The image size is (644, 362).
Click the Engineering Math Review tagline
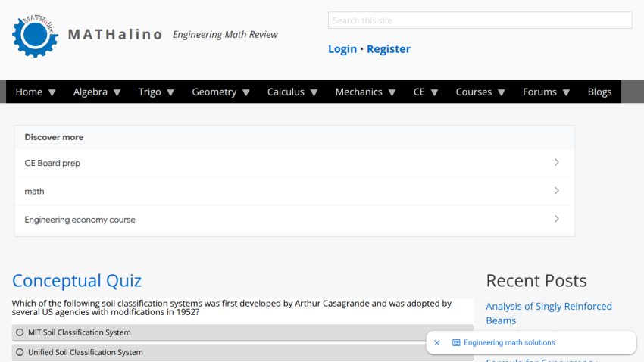click(225, 35)
